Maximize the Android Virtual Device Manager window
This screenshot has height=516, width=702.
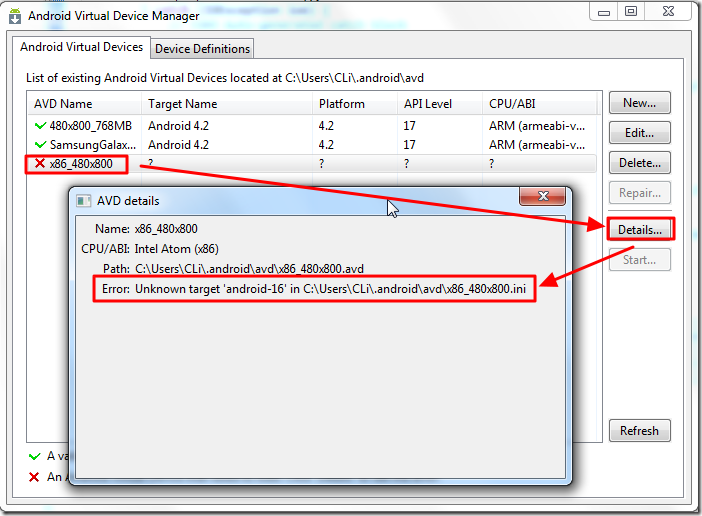point(631,12)
